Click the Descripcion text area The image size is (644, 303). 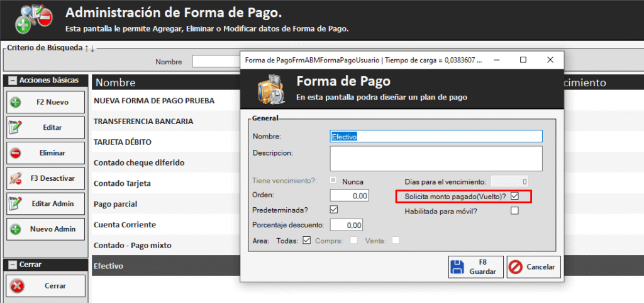435,159
